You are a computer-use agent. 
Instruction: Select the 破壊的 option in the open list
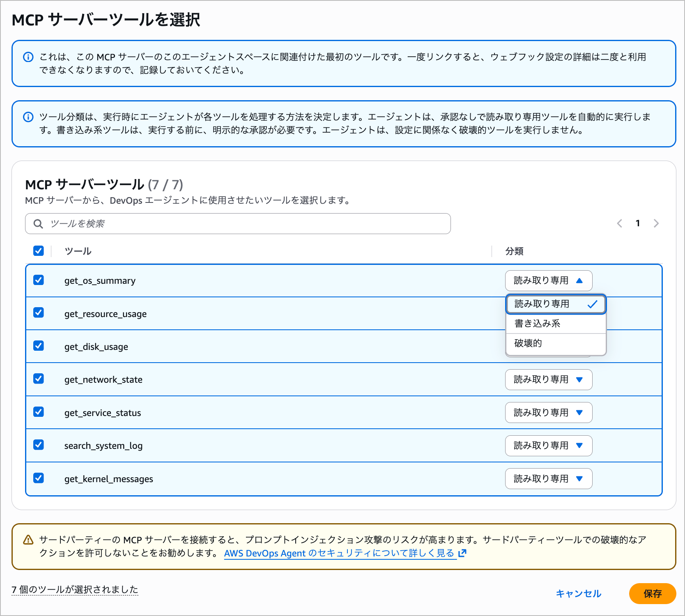(x=556, y=343)
